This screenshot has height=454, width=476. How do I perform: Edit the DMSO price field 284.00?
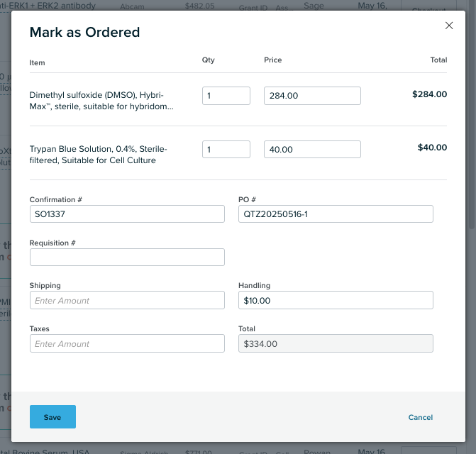[x=312, y=96]
